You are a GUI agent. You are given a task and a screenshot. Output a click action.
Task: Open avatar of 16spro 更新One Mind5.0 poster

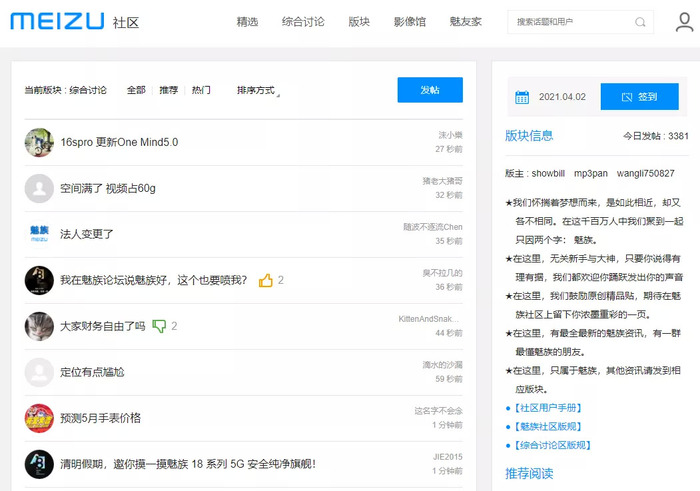(x=39, y=142)
